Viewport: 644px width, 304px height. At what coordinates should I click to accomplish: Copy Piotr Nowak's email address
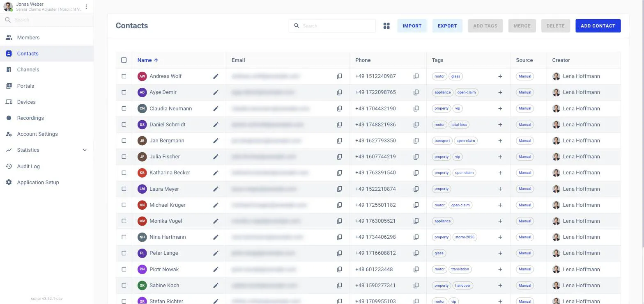[339, 270]
